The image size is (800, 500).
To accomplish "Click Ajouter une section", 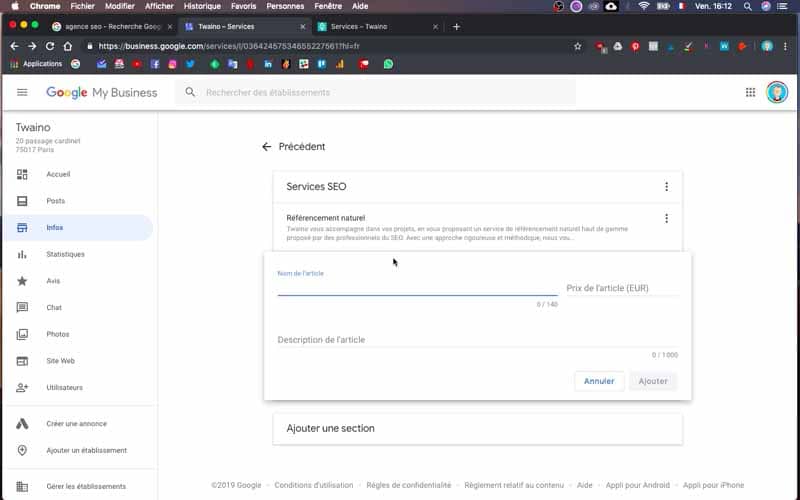I will pos(330,429).
